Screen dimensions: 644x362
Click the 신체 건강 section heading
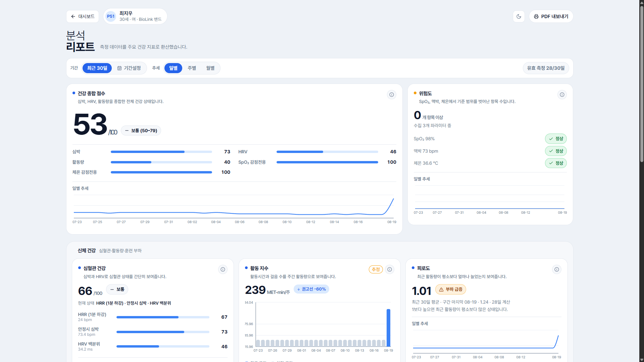[87, 251]
